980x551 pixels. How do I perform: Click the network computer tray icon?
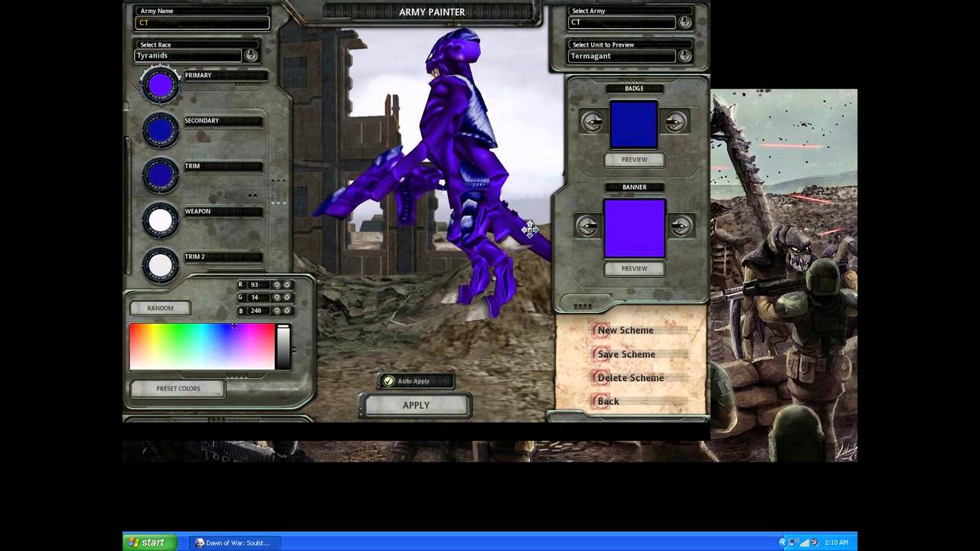click(794, 543)
